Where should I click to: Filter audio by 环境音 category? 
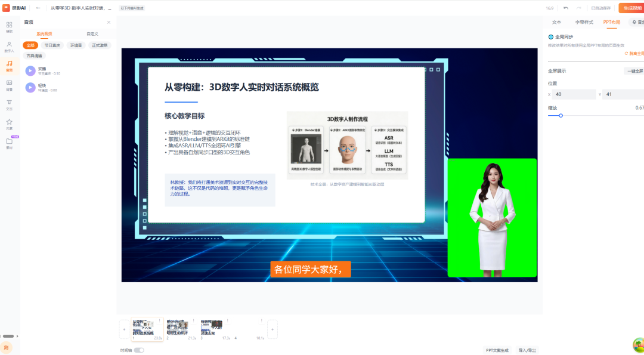76,45
